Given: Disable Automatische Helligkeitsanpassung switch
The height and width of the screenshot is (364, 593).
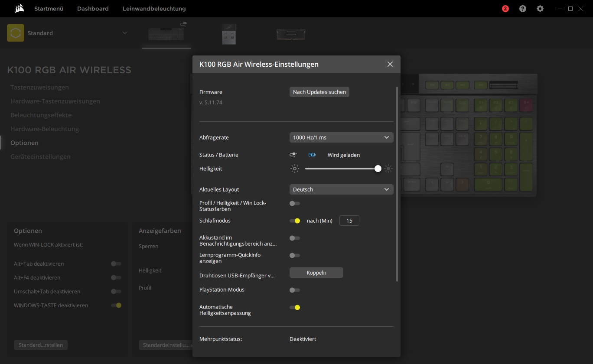Looking at the screenshot, I should point(295,307).
